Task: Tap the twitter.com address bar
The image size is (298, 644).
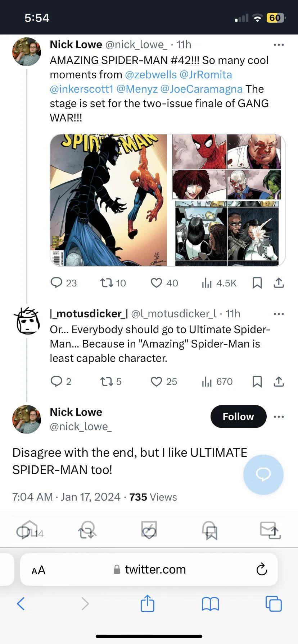Action: point(155,569)
